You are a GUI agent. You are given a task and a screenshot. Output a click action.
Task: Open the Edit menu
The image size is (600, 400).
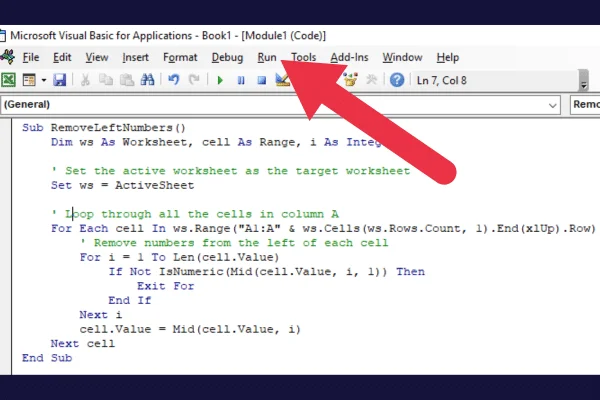coord(62,57)
